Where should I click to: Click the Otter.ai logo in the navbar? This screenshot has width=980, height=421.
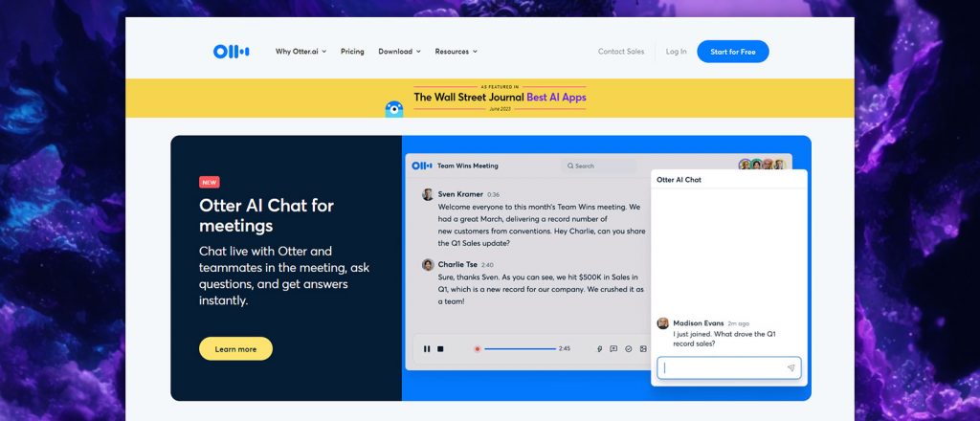(x=232, y=52)
